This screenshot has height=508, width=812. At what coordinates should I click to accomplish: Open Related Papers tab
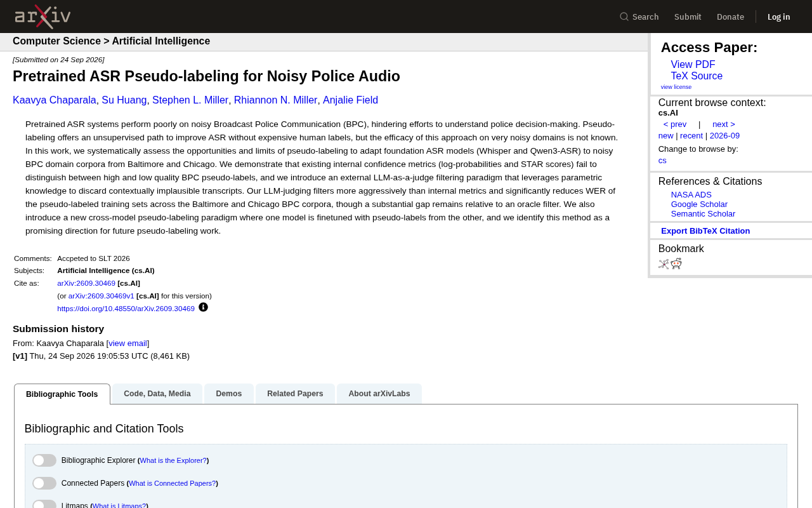[295, 394]
